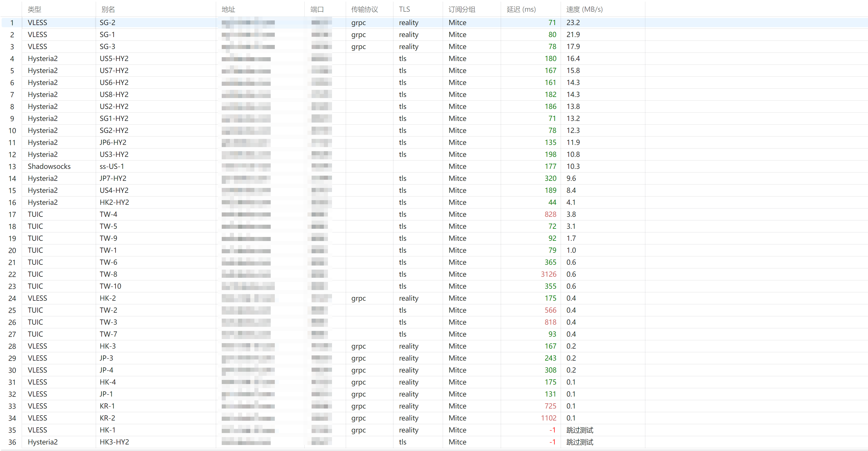Screen dimensions: 868x451
Task: Click row number 24
Action: (x=12, y=298)
